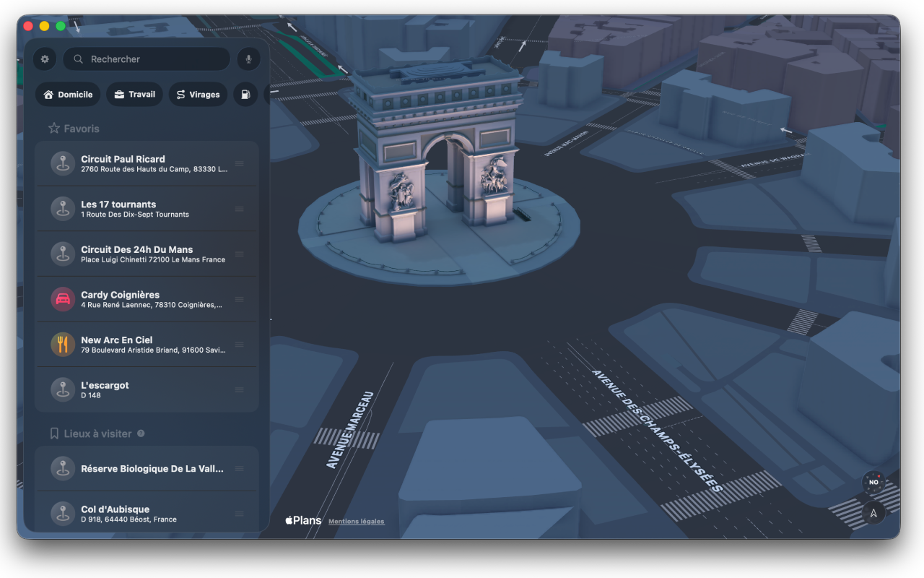Viewport: 924px width, 578px height.
Task: Click the info icon next to Lieux à visiter
Action: click(141, 433)
